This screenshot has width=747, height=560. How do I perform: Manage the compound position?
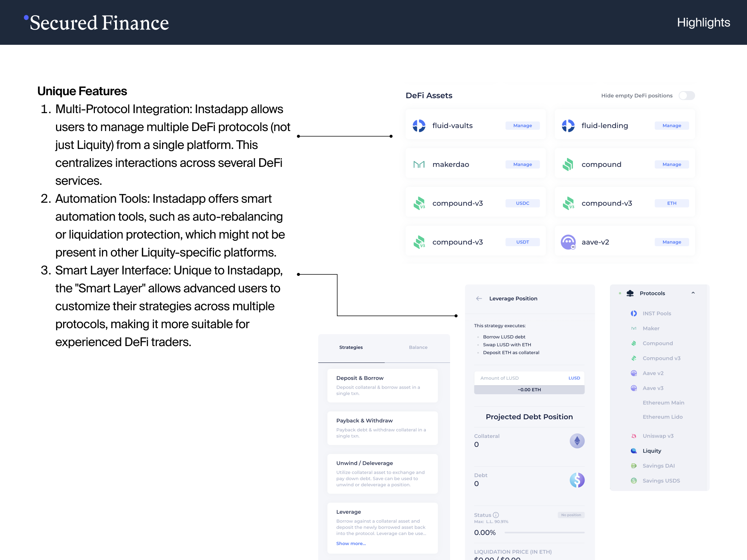672,165
